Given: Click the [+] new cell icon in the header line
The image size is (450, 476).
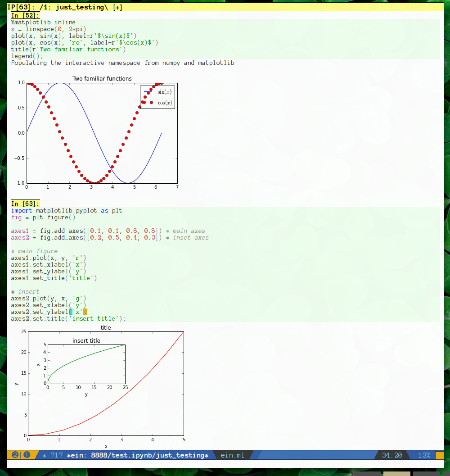Looking at the screenshot, I should (x=118, y=7).
